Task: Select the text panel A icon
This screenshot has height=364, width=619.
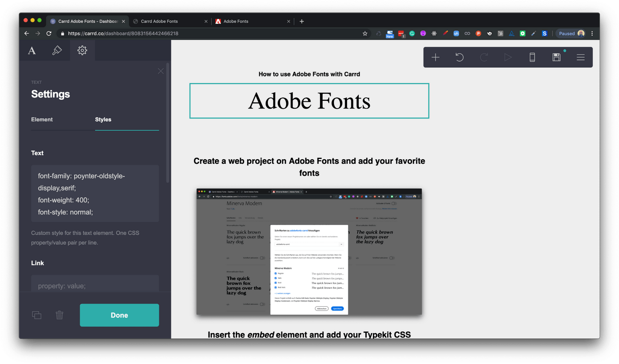Action: [x=31, y=50]
